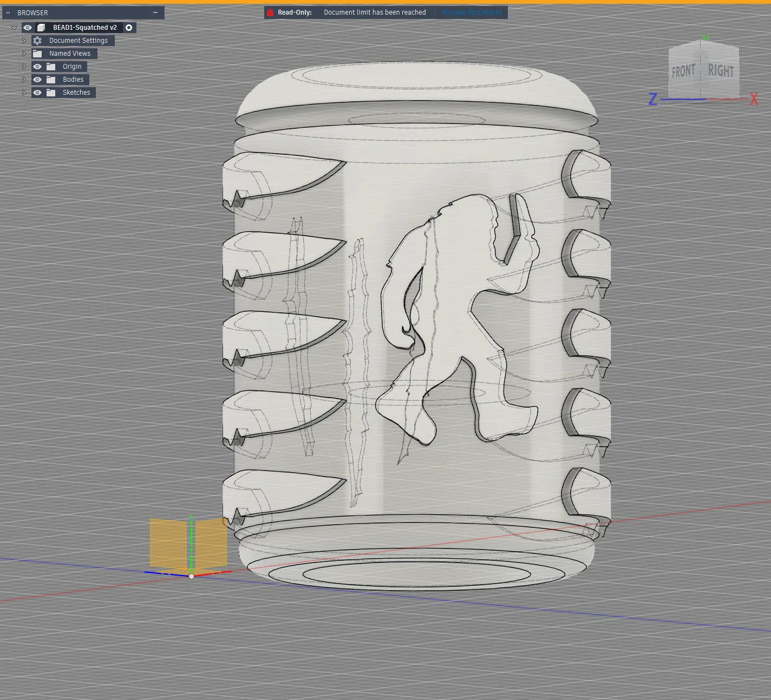This screenshot has width=771, height=700.
Task: Open the Manage documents link
Action: 472,12
